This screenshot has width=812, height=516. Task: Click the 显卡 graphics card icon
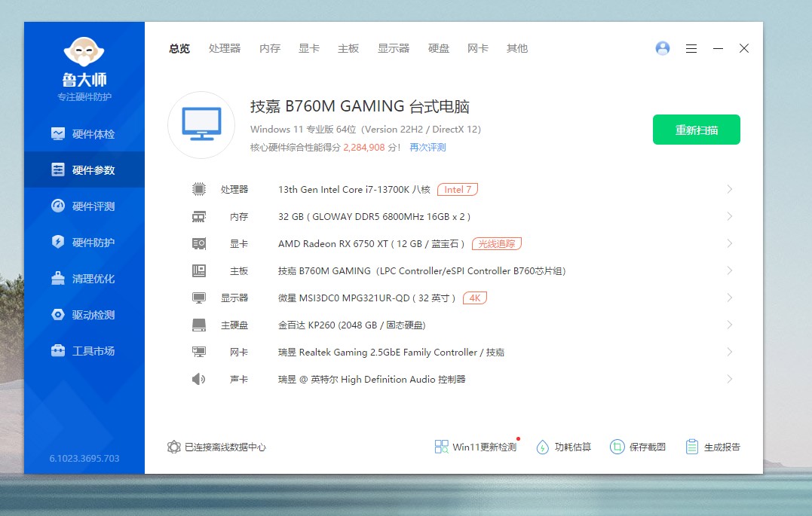point(199,243)
